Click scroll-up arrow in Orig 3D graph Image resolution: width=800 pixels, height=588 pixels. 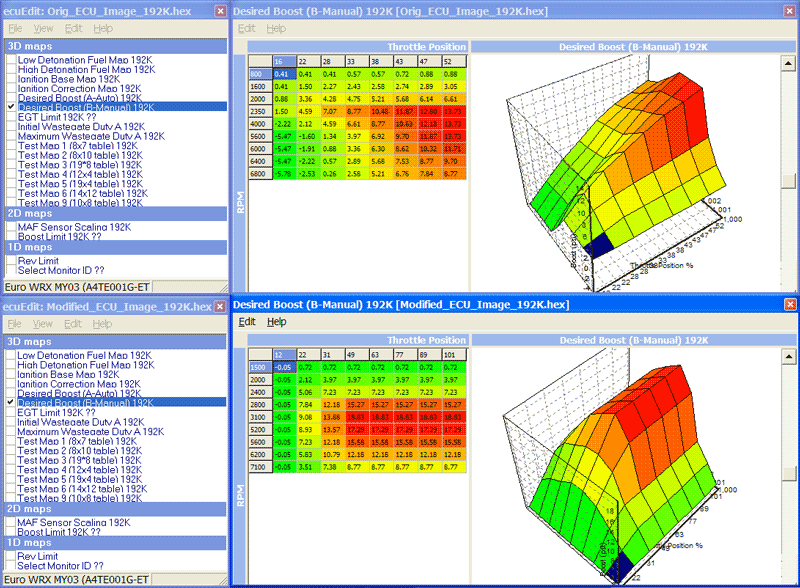pyautogui.click(x=788, y=63)
